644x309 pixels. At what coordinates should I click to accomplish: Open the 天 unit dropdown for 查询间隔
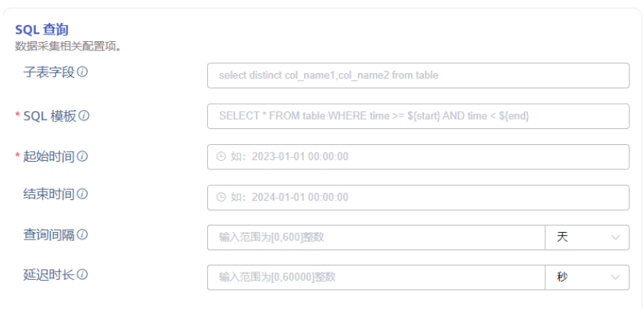(587, 237)
